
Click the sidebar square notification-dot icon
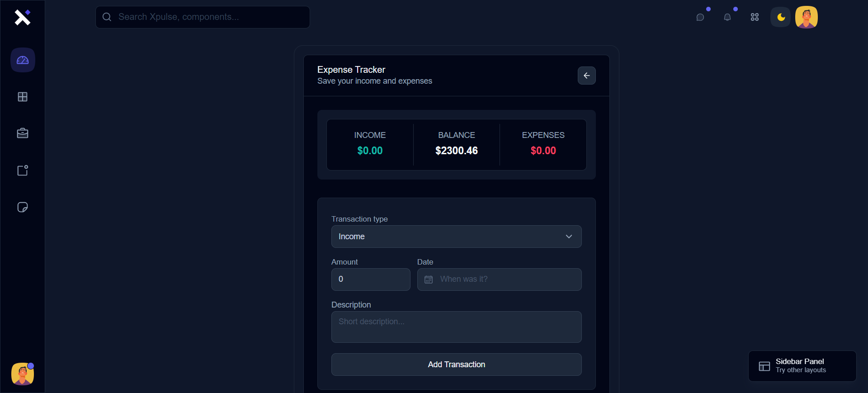[x=23, y=170]
